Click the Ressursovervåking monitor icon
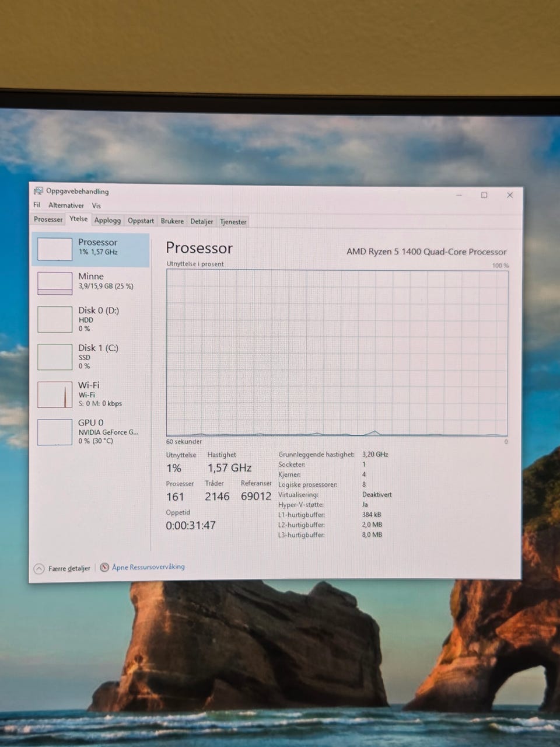The height and width of the screenshot is (747, 560). point(104,567)
